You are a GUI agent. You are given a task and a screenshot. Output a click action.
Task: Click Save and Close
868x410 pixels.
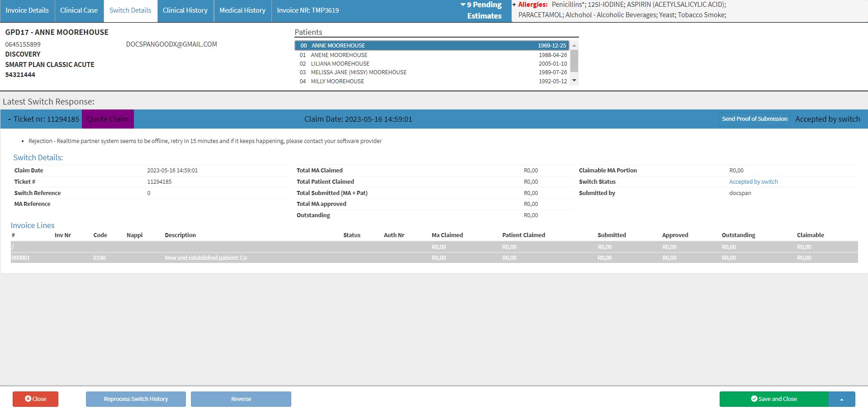click(774, 399)
